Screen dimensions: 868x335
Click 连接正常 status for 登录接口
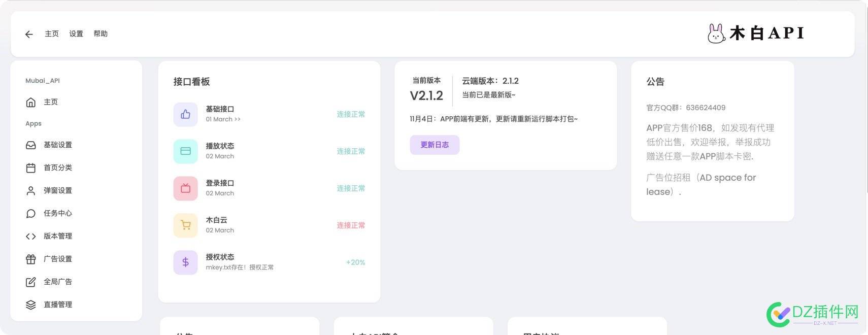click(351, 189)
